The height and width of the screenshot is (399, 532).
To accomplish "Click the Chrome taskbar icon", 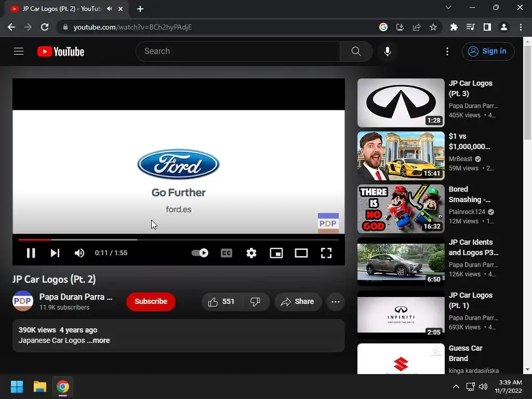I will [63, 387].
